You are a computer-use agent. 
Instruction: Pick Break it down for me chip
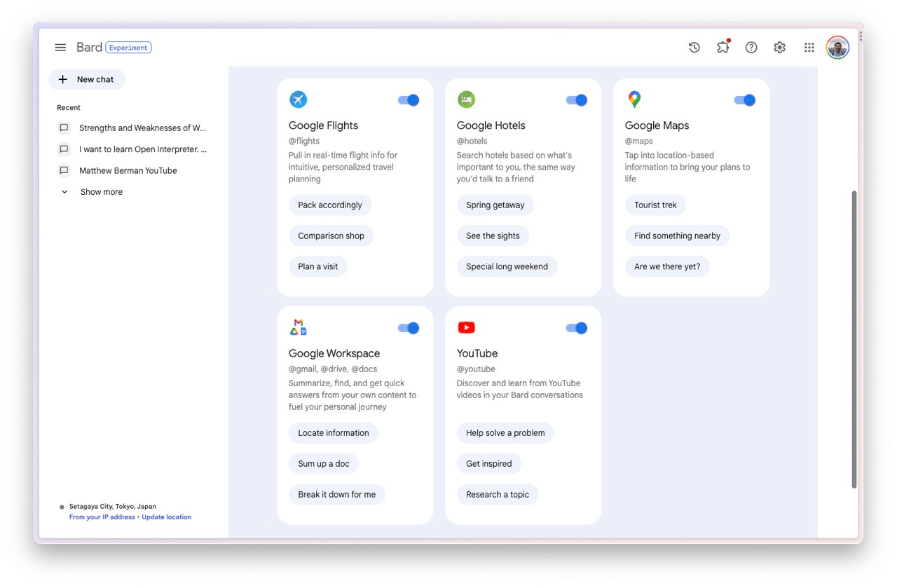click(x=337, y=495)
